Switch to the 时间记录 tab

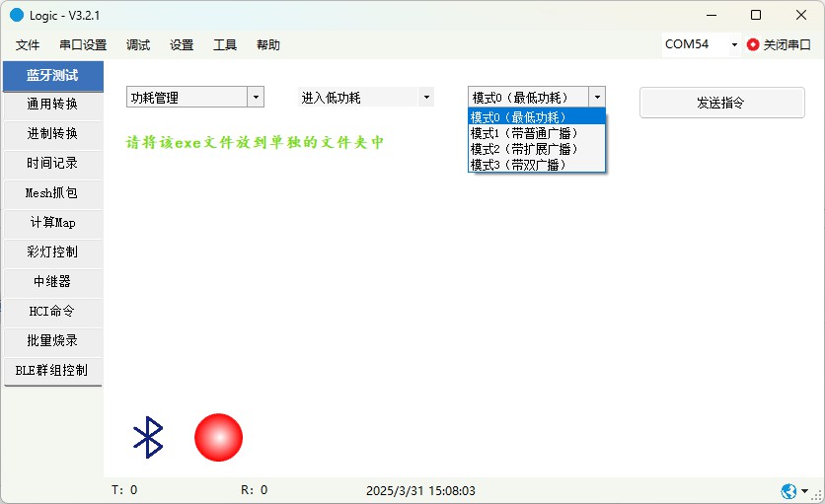(x=52, y=164)
